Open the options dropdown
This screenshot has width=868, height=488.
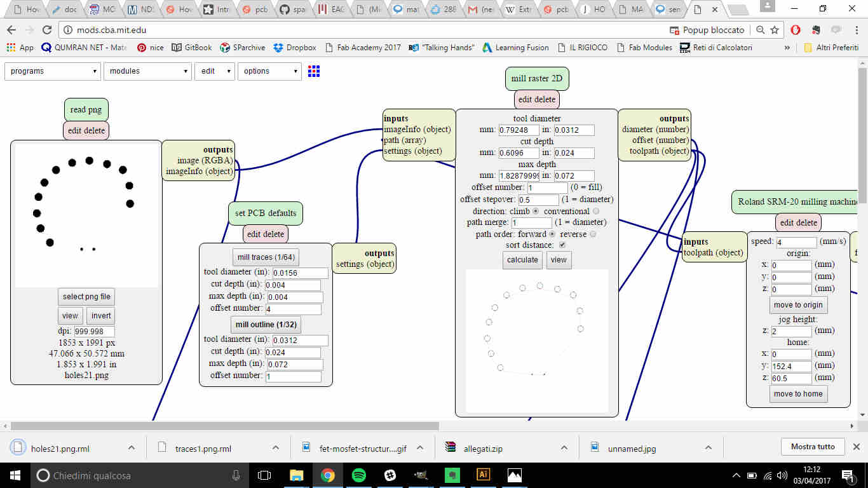coord(269,71)
